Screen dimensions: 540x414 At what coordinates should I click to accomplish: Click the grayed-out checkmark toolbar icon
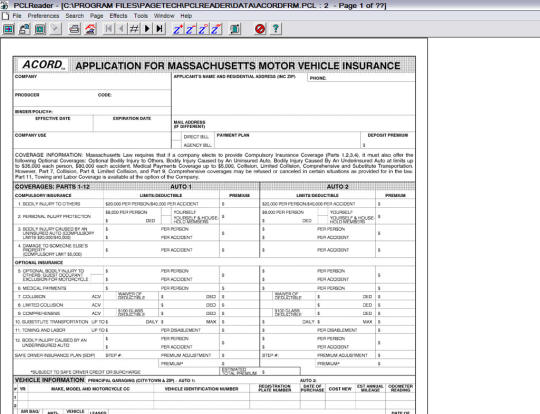click(56, 29)
